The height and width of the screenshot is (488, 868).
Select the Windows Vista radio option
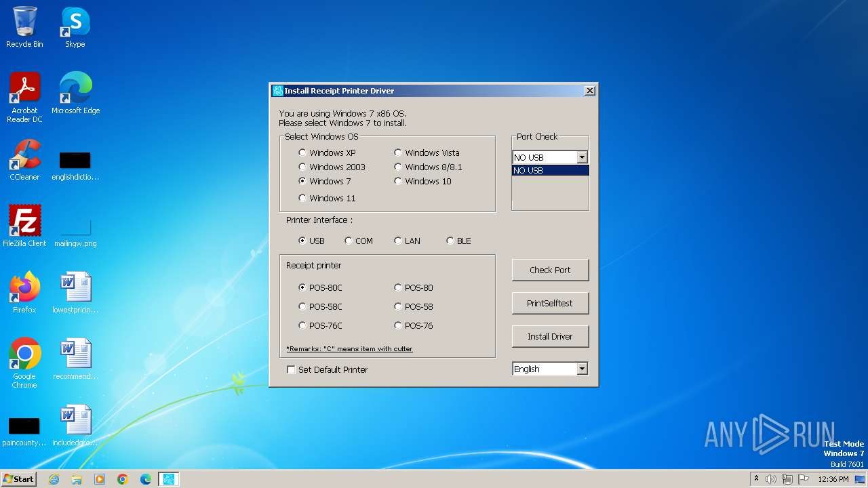427,152
